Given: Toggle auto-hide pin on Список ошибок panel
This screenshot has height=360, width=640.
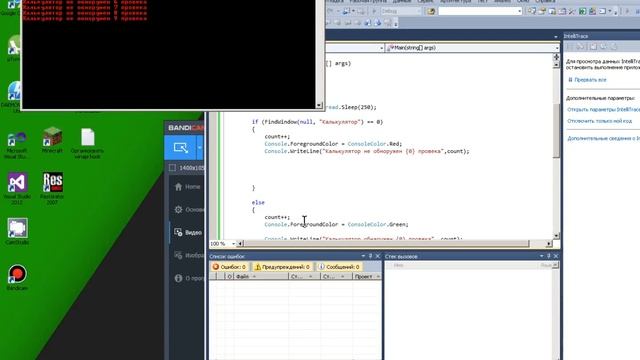Looking at the screenshot, I should [x=370, y=256].
